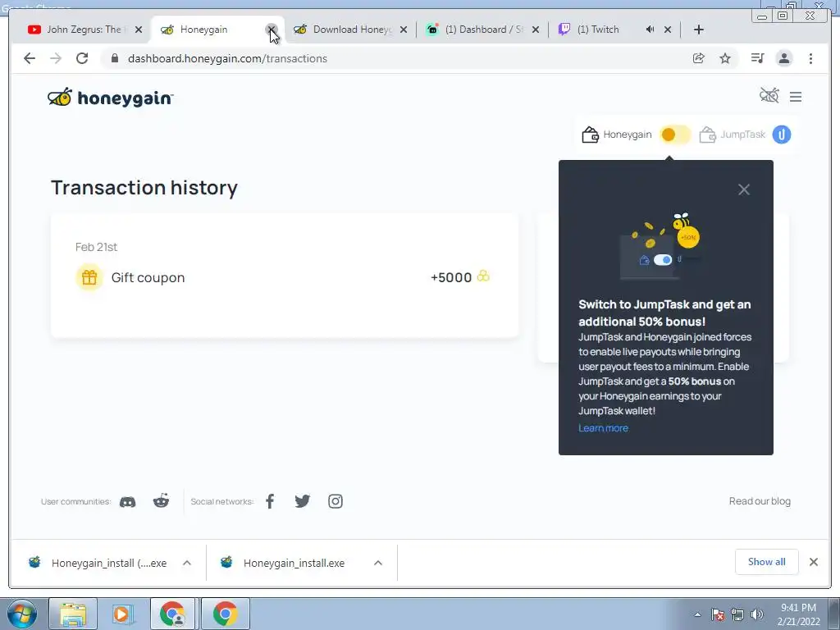
Task: Select the +5000 credits value
Action: click(x=451, y=277)
